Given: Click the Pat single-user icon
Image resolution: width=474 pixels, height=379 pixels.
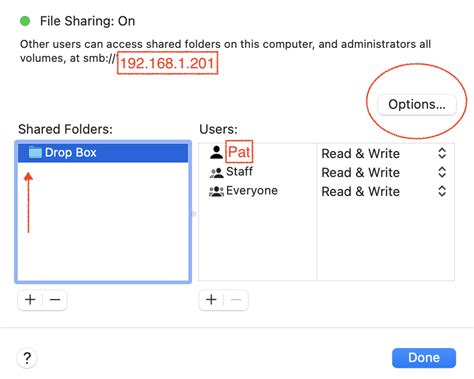Looking at the screenshot, I should pyautogui.click(x=216, y=152).
